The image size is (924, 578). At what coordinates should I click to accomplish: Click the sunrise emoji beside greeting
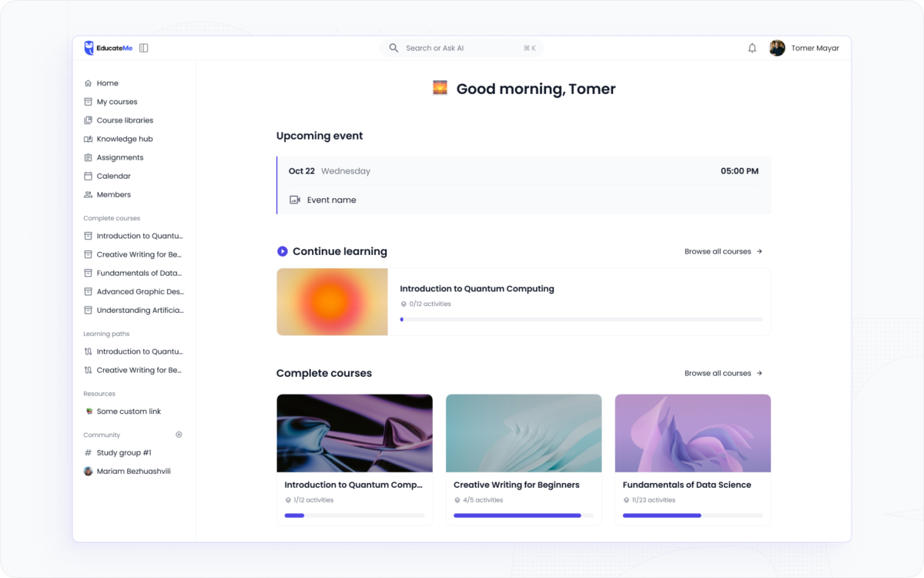[x=440, y=88]
